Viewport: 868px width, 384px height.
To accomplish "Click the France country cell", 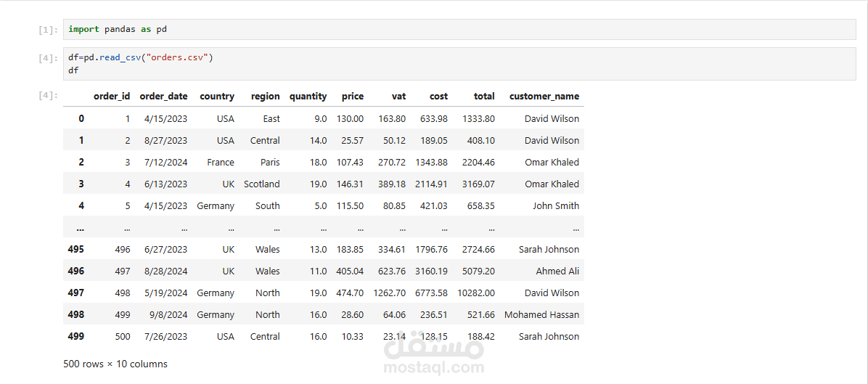I will 221,162.
